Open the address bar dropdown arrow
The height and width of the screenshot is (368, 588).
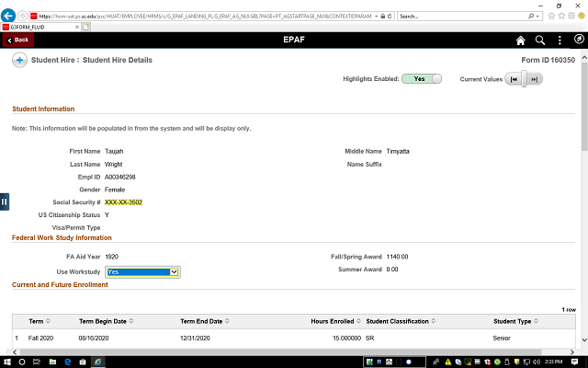[x=376, y=17]
